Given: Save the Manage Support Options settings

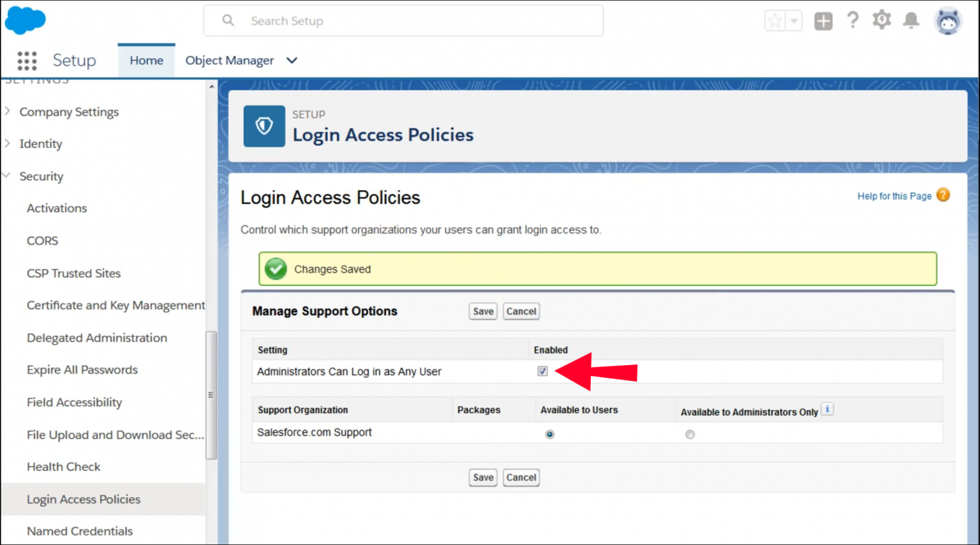Looking at the screenshot, I should point(482,311).
